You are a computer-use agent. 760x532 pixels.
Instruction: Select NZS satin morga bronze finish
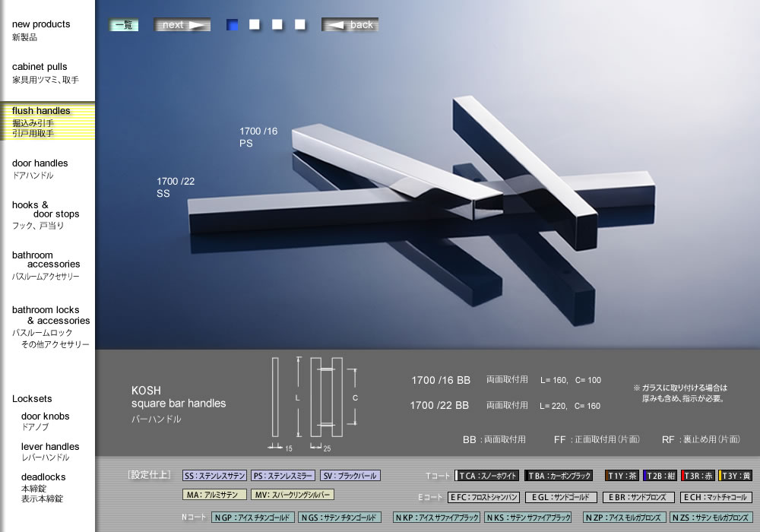711,518
